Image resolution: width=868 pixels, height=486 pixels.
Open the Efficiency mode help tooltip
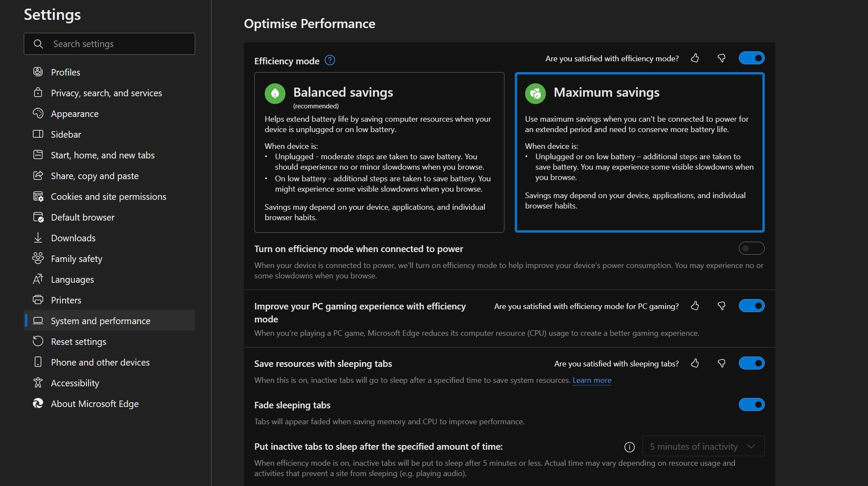(x=329, y=60)
